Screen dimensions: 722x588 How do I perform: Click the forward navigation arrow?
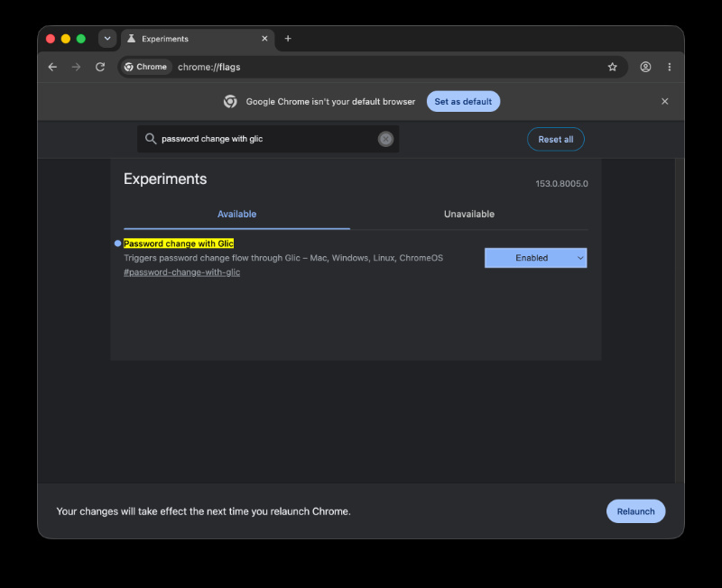pyautogui.click(x=76, y=67)
